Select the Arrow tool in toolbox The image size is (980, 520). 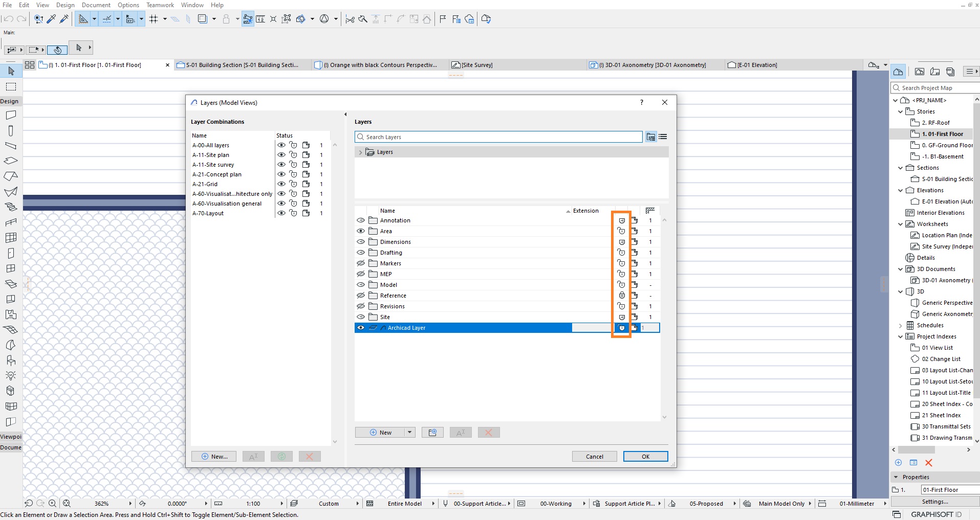pyautogui.click(x=11, y=71)
